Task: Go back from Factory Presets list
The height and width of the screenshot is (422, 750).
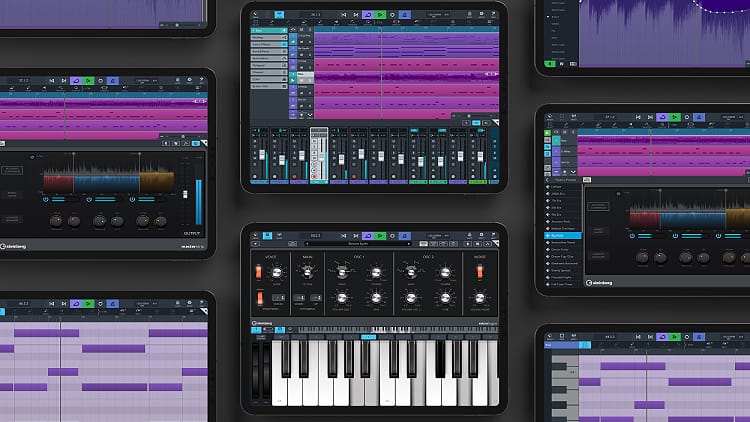Action: 548,179
